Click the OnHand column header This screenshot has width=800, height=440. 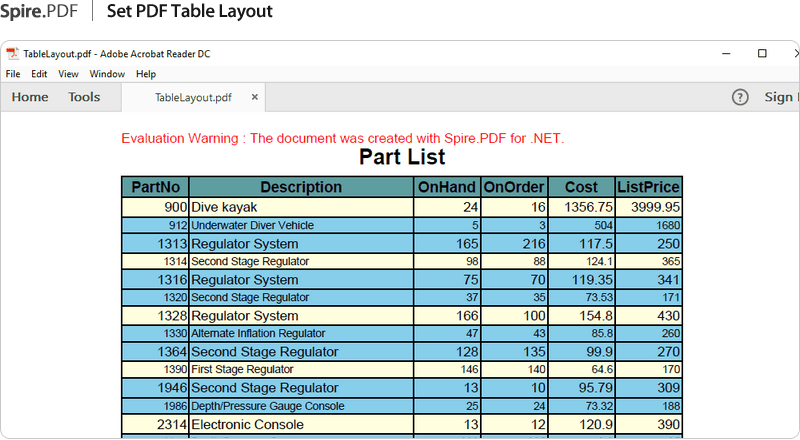coord(447,187)
